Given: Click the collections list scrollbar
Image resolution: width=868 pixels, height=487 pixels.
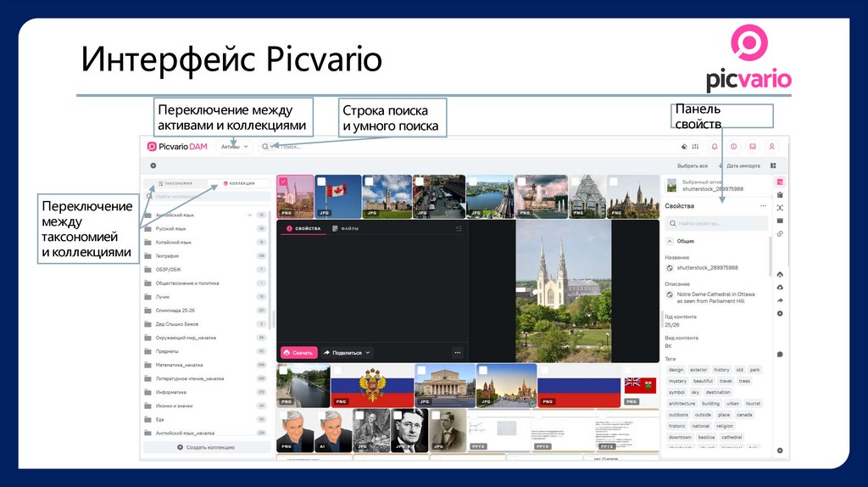Looking at the screenshot, I should pyautogui.click(x=270, y=270).
